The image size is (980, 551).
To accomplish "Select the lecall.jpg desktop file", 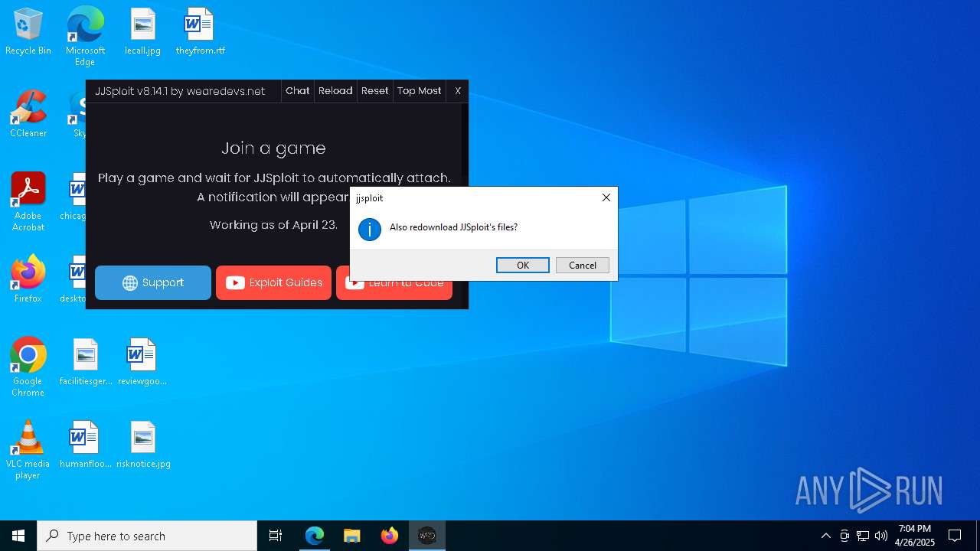I will pyautogui.click(x=142, y=32).
